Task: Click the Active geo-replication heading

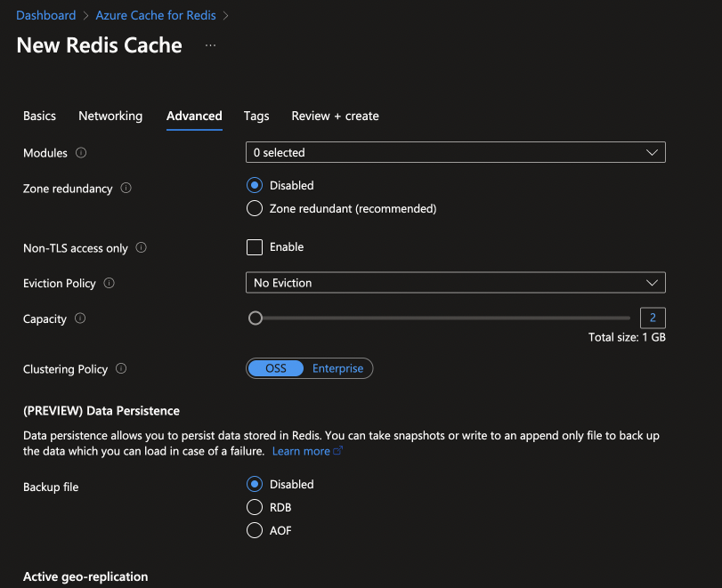Action: [85, 576]
